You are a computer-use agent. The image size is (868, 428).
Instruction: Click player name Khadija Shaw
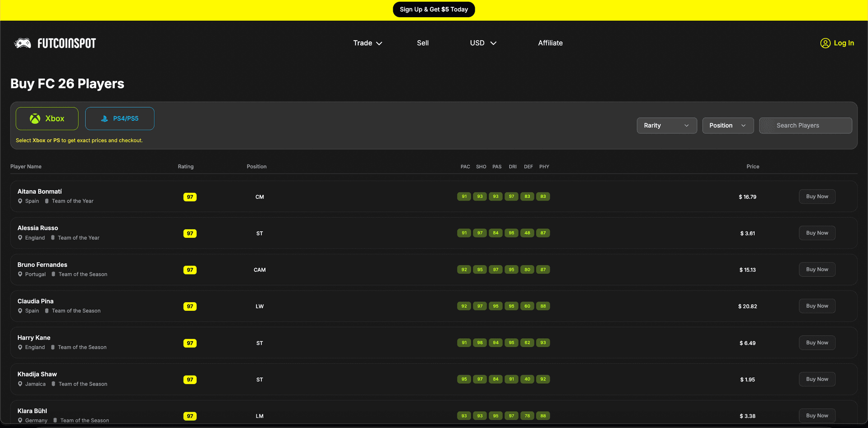(x=37, y=374)
